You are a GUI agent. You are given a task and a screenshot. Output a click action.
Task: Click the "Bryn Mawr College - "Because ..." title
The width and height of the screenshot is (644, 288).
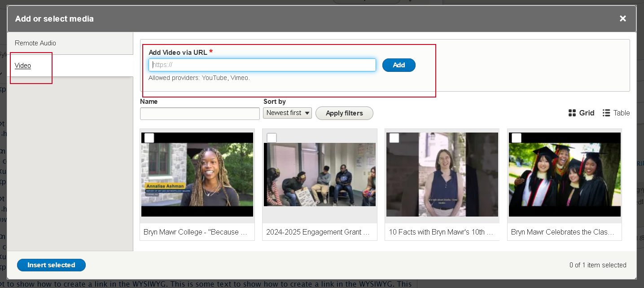196,232
